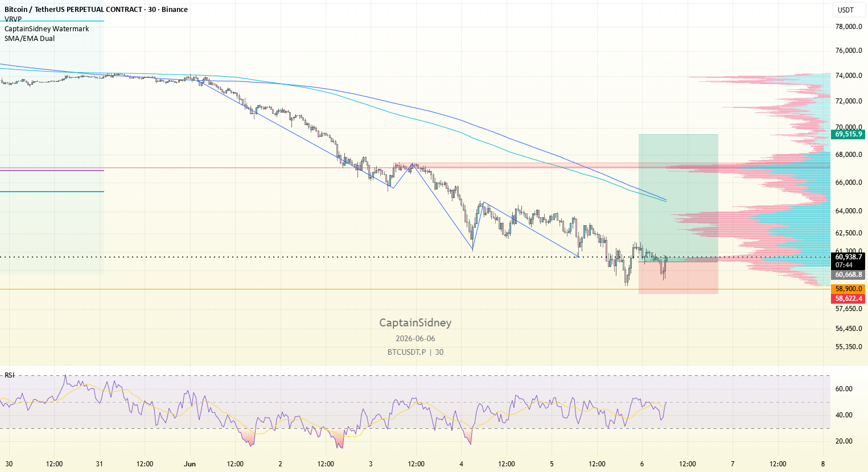The height and width of the screenshot is (472, 868).
Task: Click the 66,000.0 price axis label
Action: tap(849, 183)
